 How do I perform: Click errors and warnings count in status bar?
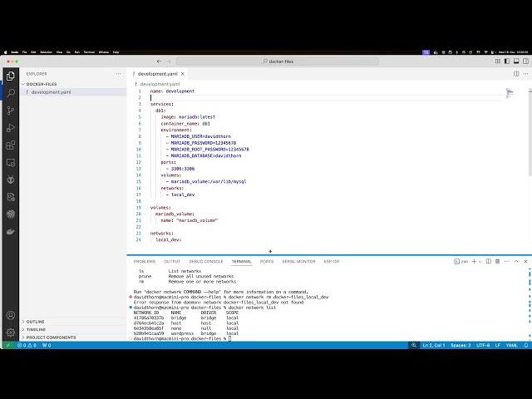27,345
